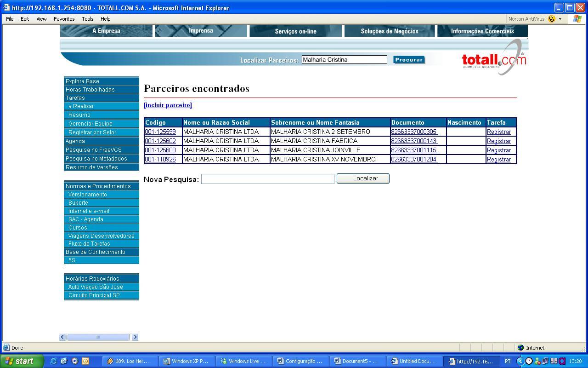Open the Imprensa navigation tab
This screenshot has width=588, height=368.
201,31
